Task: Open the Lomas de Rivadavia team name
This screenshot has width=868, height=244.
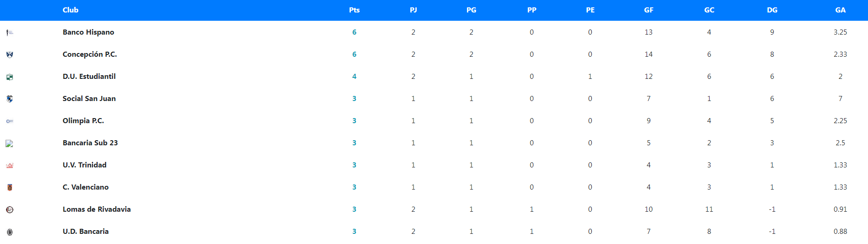Action: coord(97,209)
